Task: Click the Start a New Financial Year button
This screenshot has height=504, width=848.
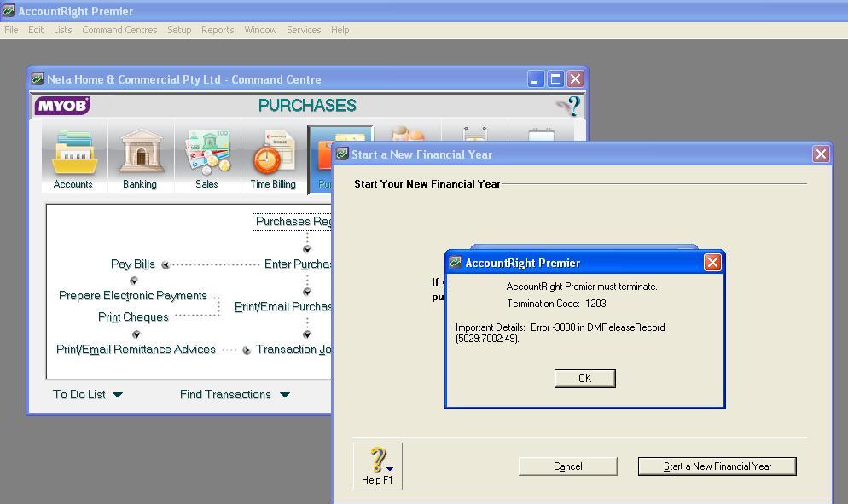Action: tap(717, 466)
